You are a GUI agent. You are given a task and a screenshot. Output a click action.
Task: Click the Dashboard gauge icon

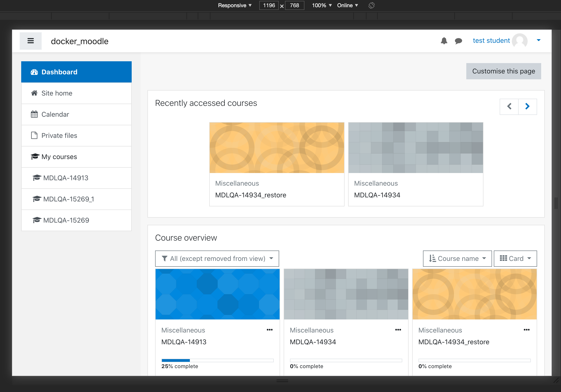(x=34, y=72)
